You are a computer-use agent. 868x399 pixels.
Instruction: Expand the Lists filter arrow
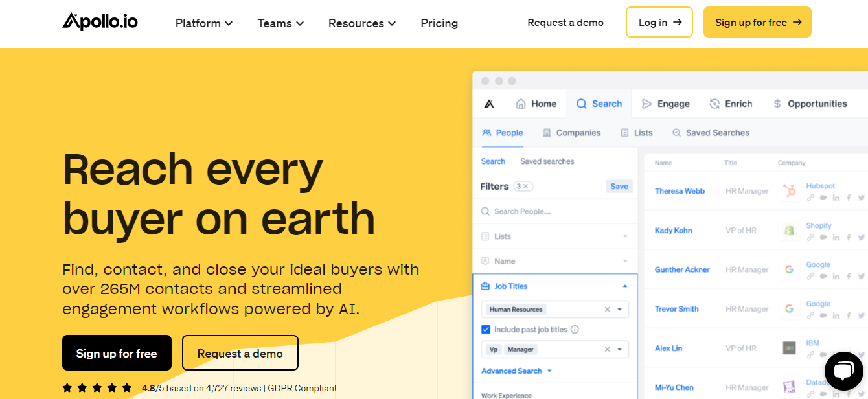click(625, 236)
